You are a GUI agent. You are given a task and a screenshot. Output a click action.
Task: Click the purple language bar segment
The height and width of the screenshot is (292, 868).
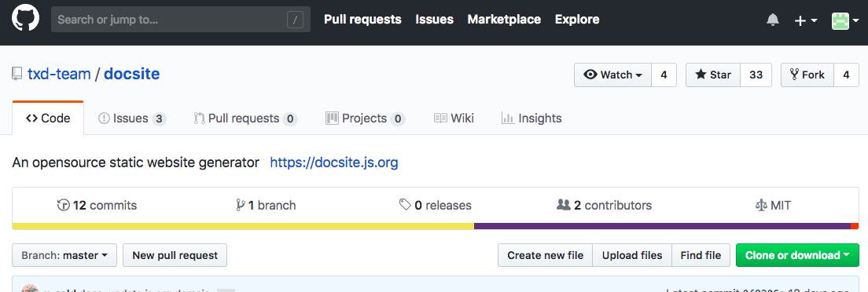(x=663, y=226)
